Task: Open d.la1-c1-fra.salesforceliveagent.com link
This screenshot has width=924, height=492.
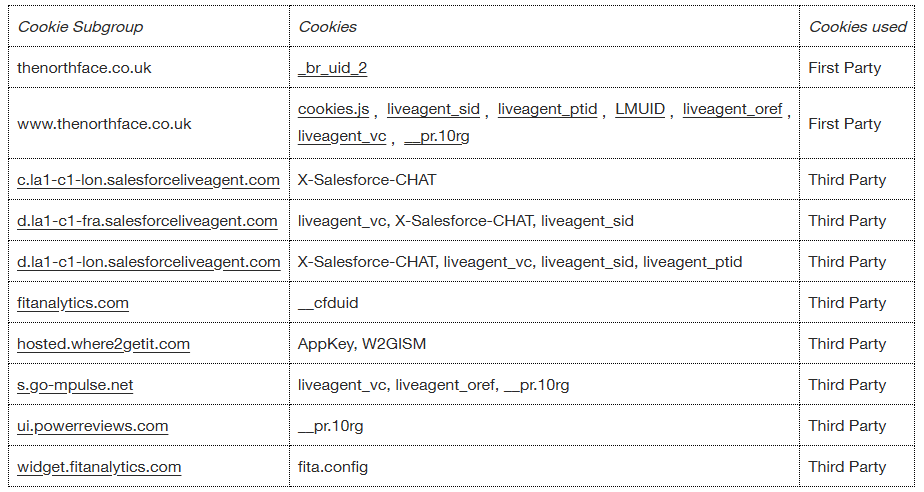Action: point(147,221)
